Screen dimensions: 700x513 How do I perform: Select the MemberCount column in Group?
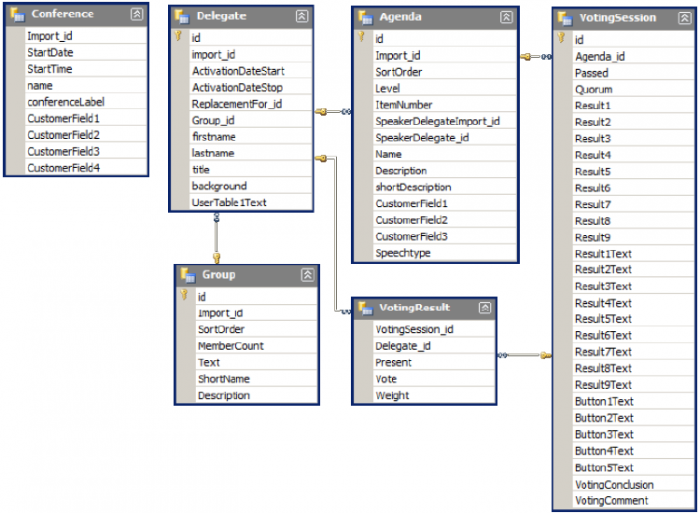230,346
